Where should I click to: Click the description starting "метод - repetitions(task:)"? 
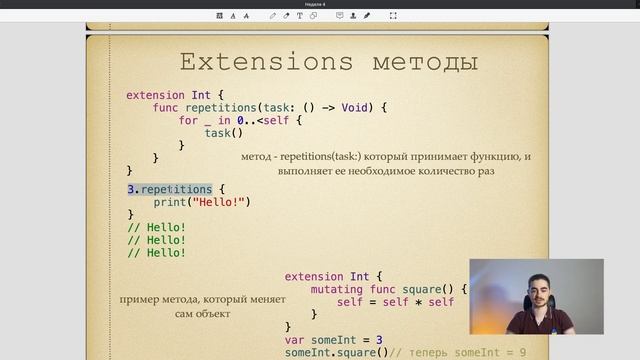tap(386, 156)
